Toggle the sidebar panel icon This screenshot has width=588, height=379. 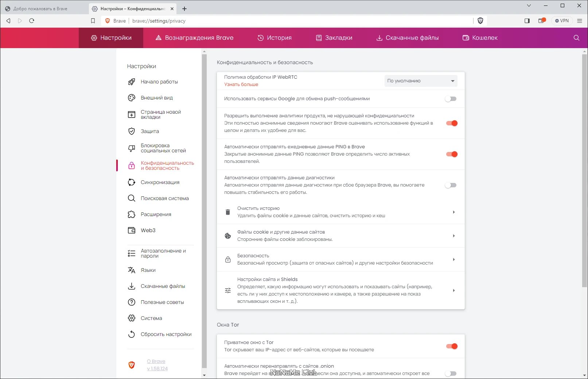coord(527,21)
